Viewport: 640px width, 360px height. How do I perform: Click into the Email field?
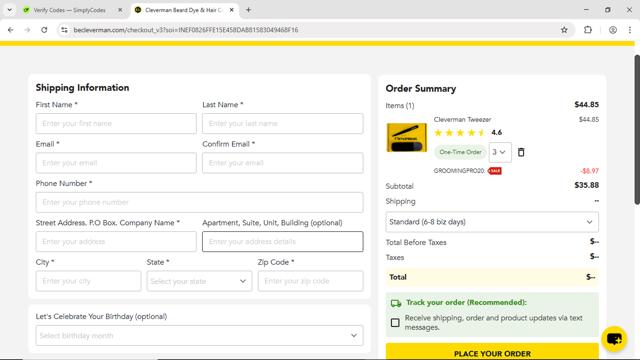coord(116,163)
